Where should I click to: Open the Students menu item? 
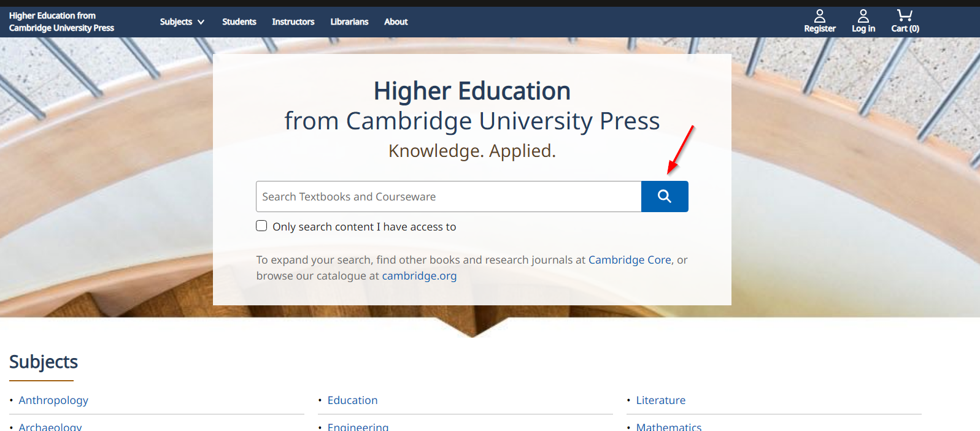coord(239,21)
